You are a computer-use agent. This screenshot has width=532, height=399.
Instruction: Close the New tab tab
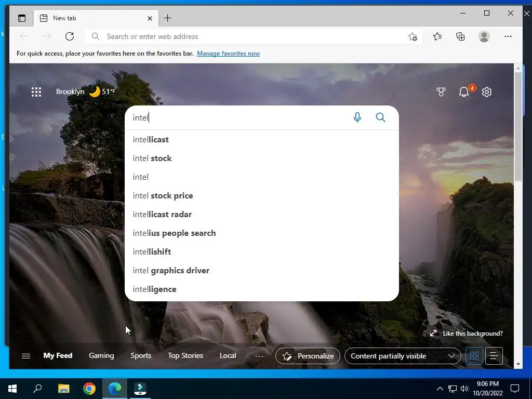tap(150, 18)
